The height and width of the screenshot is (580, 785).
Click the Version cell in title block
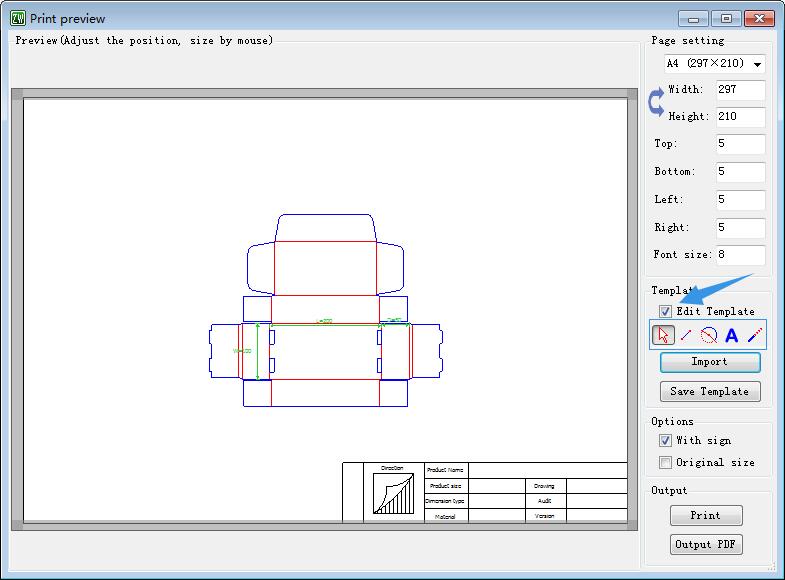click(x=546, y=516)
